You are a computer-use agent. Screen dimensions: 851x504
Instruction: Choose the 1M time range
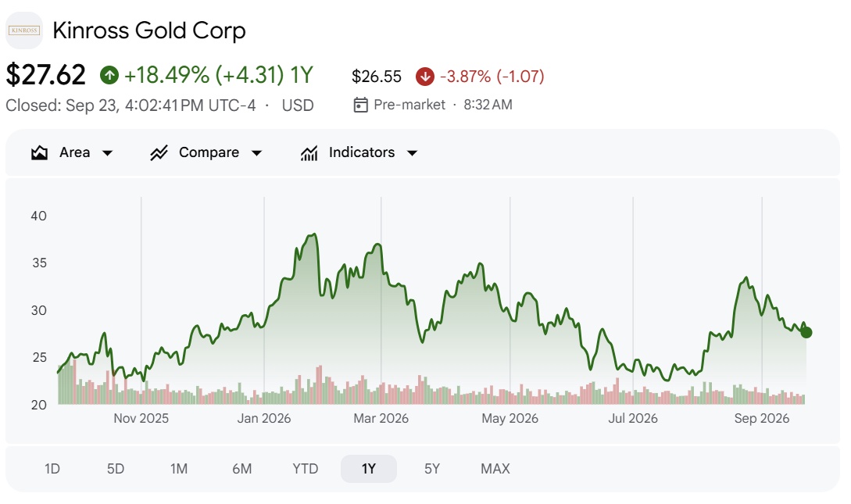178,469
